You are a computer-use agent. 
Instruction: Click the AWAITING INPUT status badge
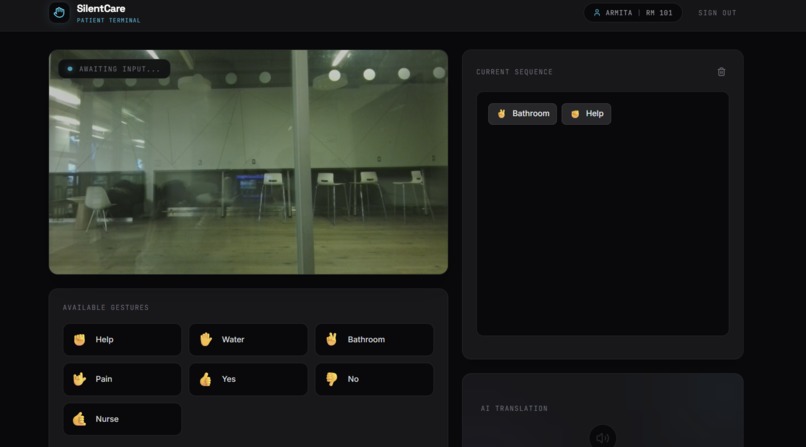[x=114, y=69]
